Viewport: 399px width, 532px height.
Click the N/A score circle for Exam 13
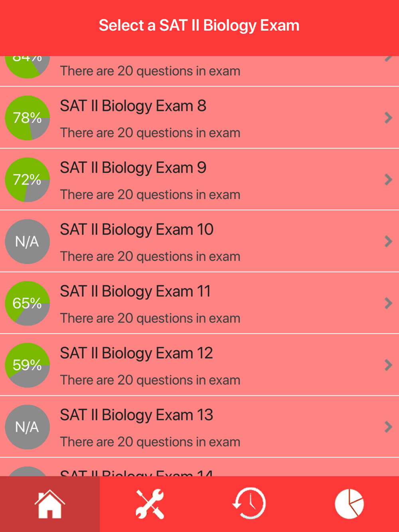28,427
